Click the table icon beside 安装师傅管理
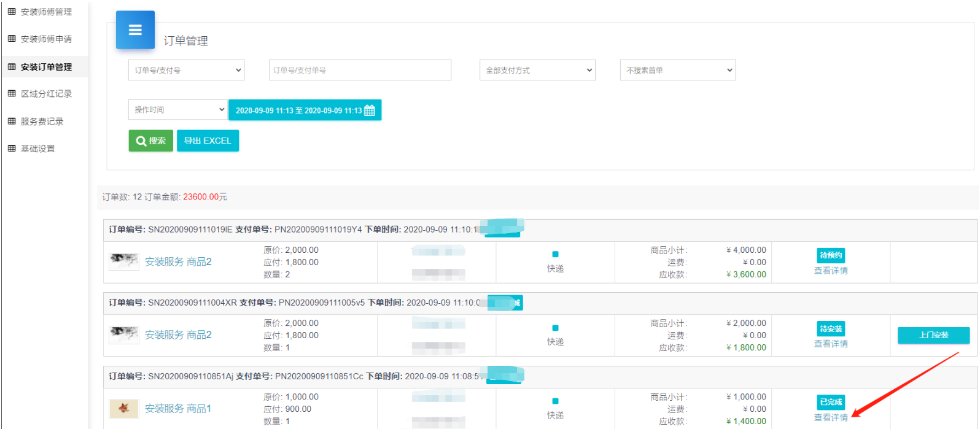Image resolution: width=980 pixels, height=429 pixels. pos(12,12)
